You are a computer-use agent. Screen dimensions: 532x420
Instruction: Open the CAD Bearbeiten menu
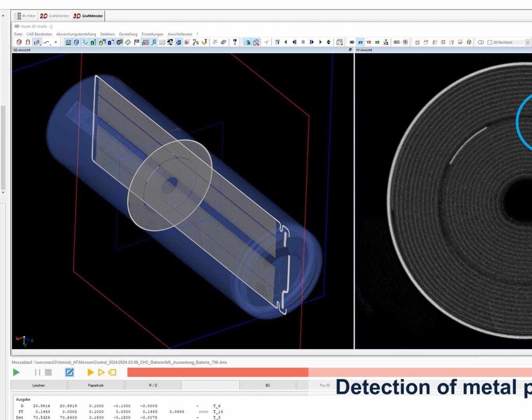point(39,34)
